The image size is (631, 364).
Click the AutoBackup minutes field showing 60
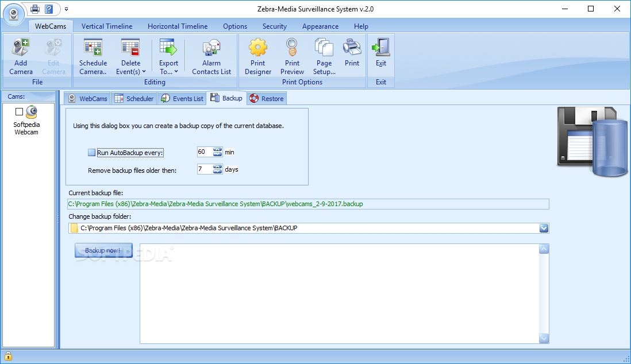point(205,152)
